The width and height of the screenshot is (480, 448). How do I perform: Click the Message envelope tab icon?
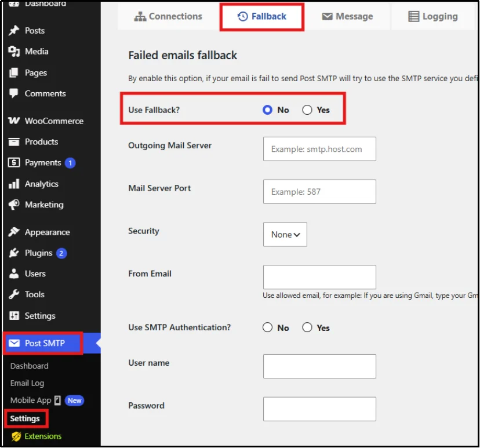[x=327, y=16]
